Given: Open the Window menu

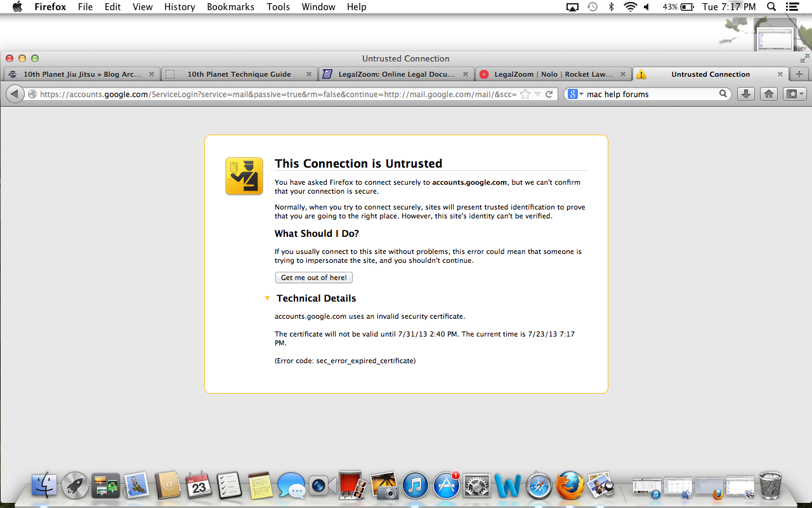Looking at the screenshot, I should [318, 7].
